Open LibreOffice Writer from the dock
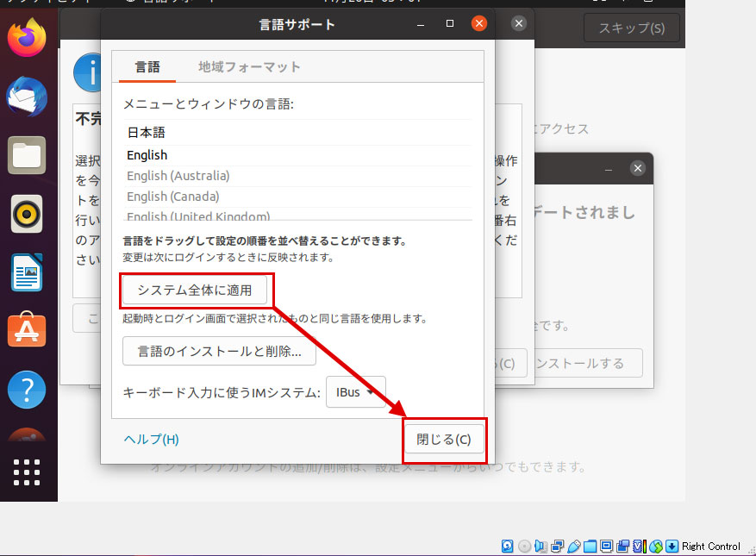 [27, 272]
